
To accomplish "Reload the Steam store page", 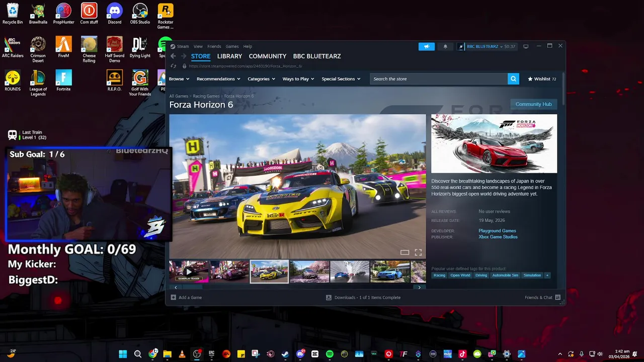I will pyautogui.click(x=174, y=66).
